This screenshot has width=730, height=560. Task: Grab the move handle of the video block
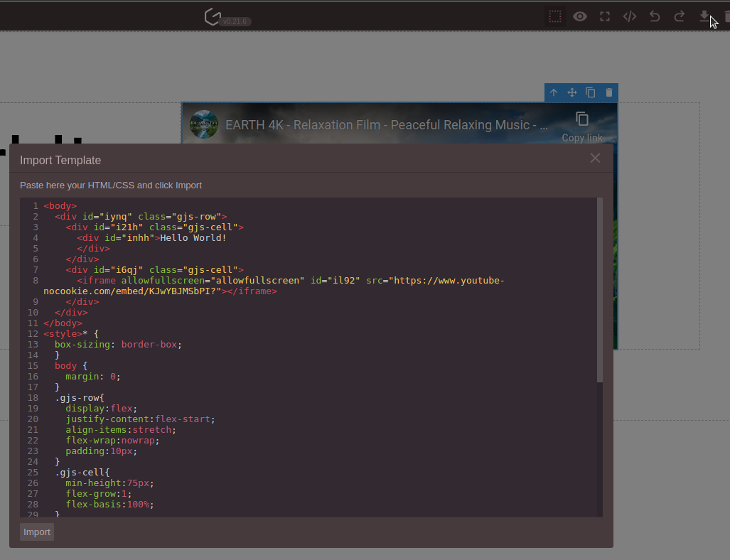pos(571,92)
